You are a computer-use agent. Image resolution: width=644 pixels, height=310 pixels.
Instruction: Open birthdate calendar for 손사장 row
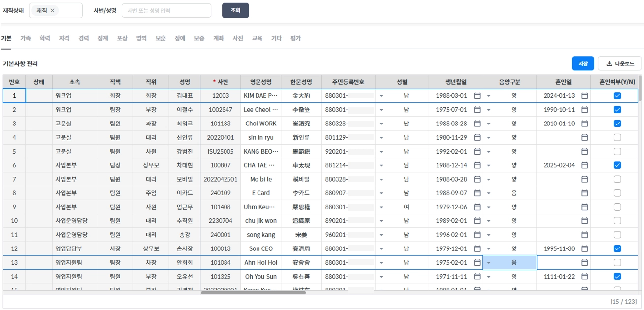[477, 248]
